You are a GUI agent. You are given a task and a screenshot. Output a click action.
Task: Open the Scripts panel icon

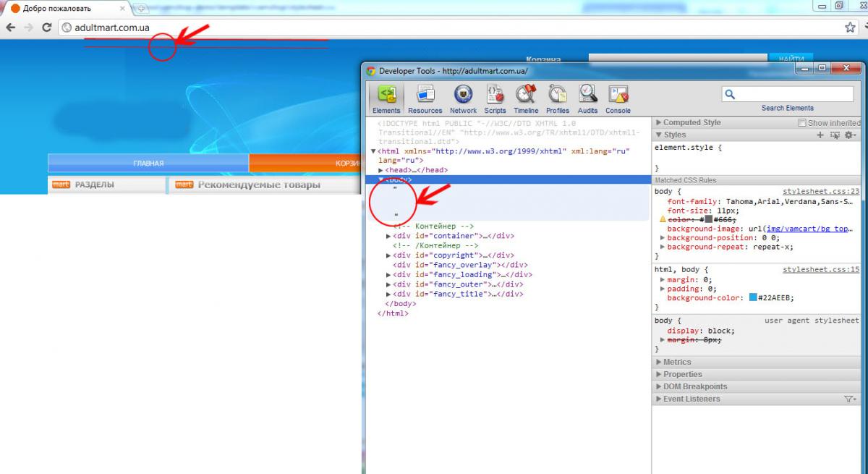[x=495, y=99]
